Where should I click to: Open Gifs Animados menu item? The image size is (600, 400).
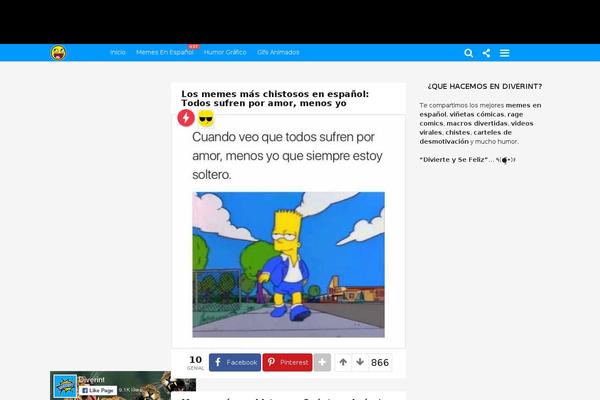point(278,52)
